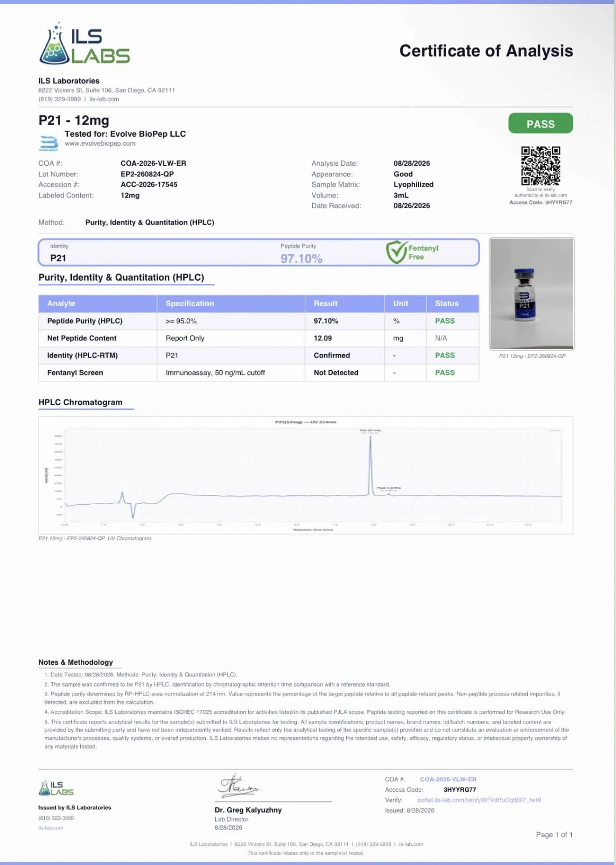Open the blue ils-lab.com link under Issued by
This screenshot has width=616, height=865.
click(51, 828)
